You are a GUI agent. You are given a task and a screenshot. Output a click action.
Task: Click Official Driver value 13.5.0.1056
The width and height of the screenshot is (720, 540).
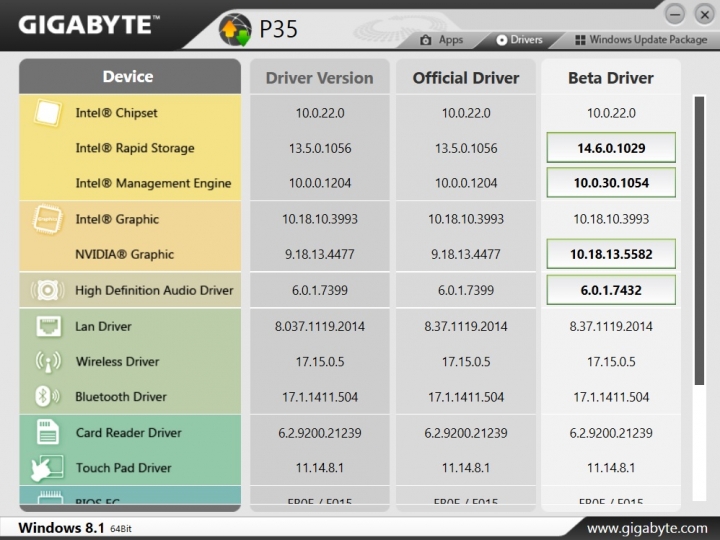pyautogui.click(x=466, y=148)
